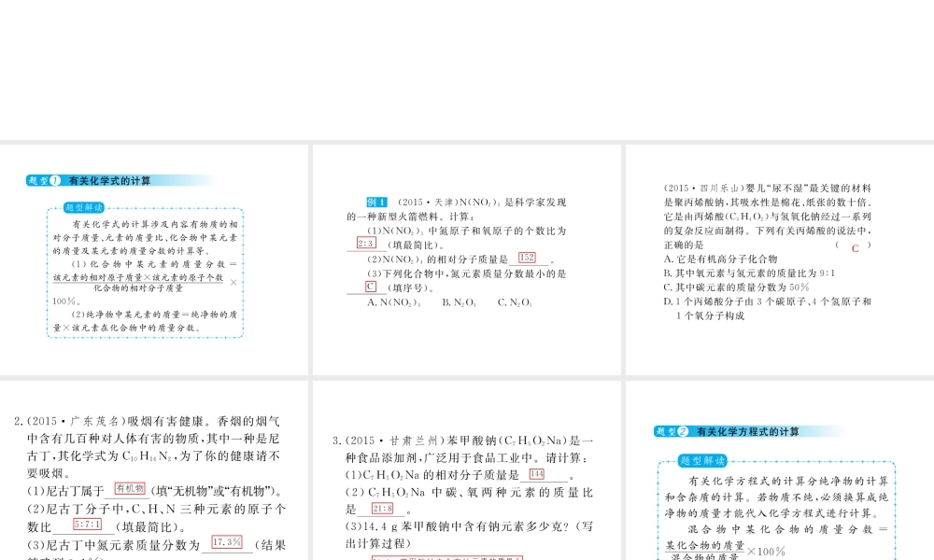Select option C. N2O5
This screenshot has height=560, width=934.
pyautogui.click(x=515, y=302)
